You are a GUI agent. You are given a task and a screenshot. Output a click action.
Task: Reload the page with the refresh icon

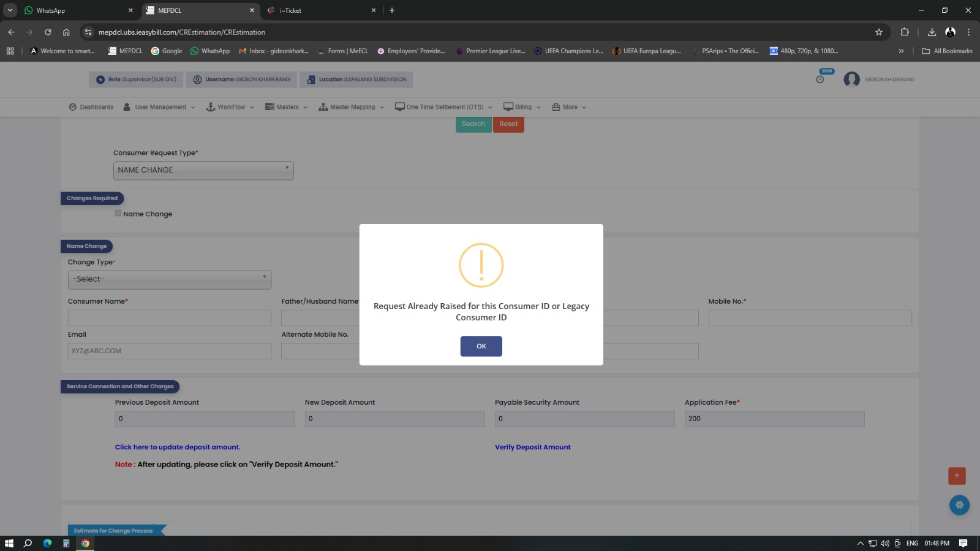pyautogui.click(x=48, y=32)
